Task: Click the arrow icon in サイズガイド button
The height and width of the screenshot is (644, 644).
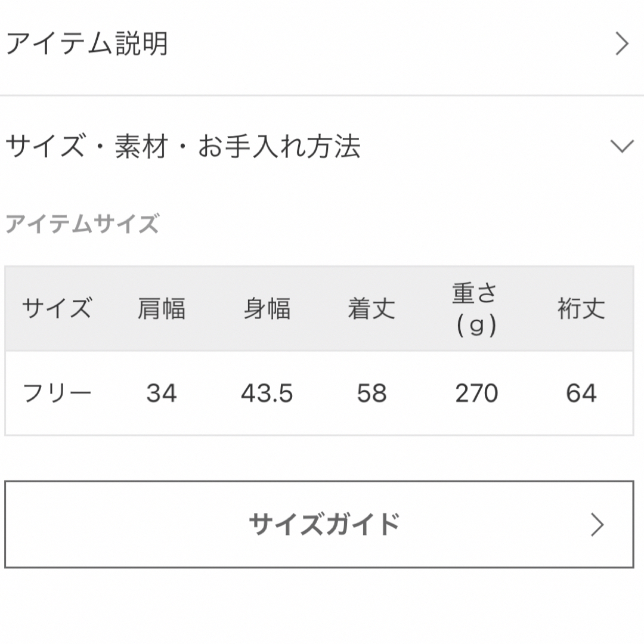Action: [597, 525]
